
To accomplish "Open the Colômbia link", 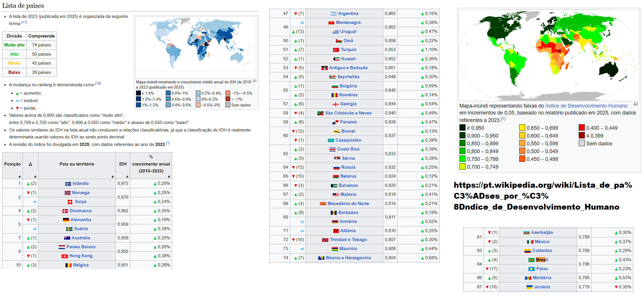I will [x=542, y=251].
